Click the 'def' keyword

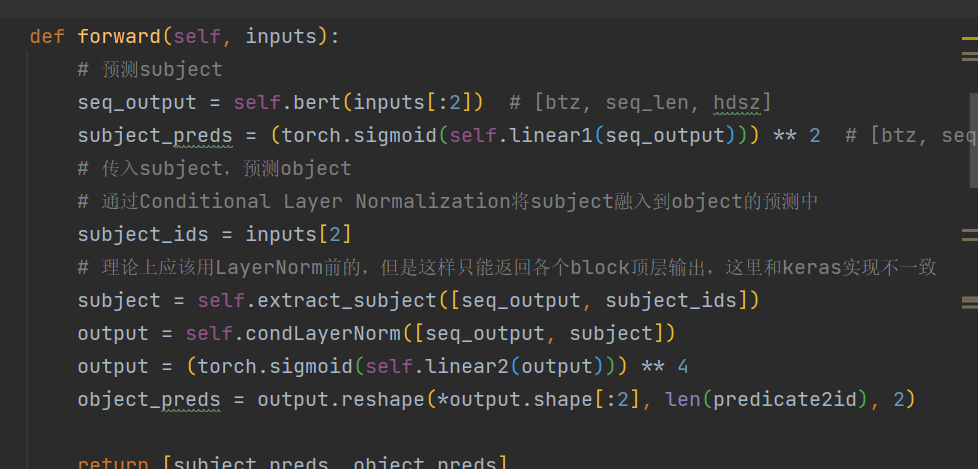point(47,36)
